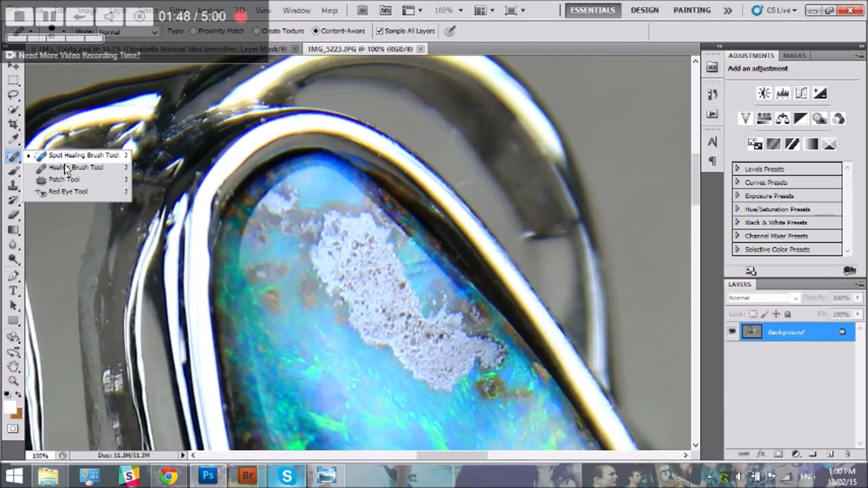Select Proximity Match radio button
This screenshot has width=868, height=488.
pos(193,31)
